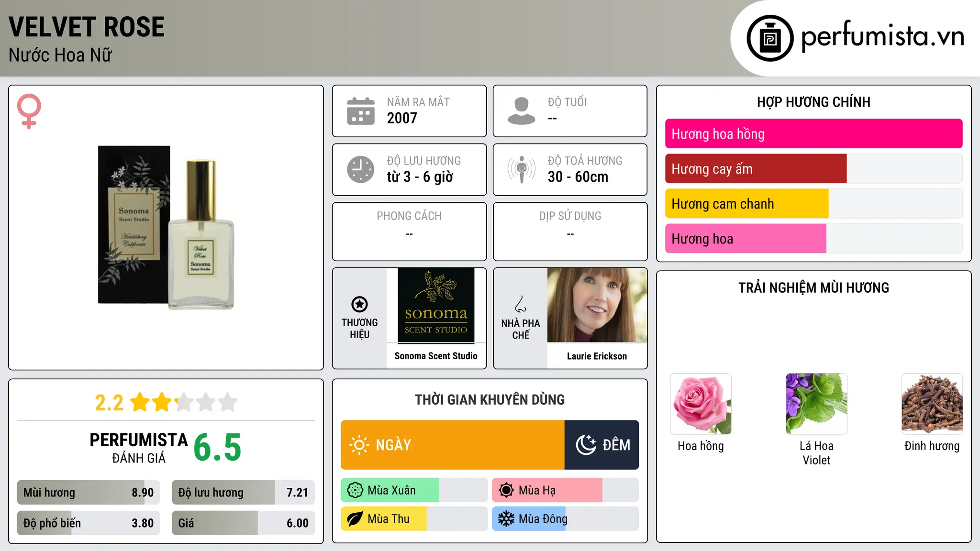Click the Dịp Sử Dụng occasion card
This screenshot has width=980, height=551.
[570, 231]
